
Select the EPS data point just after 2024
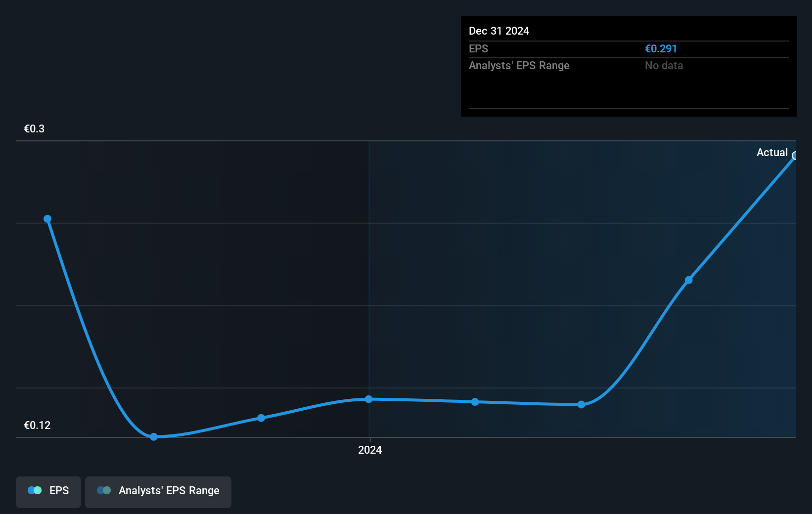coord(475,402)
